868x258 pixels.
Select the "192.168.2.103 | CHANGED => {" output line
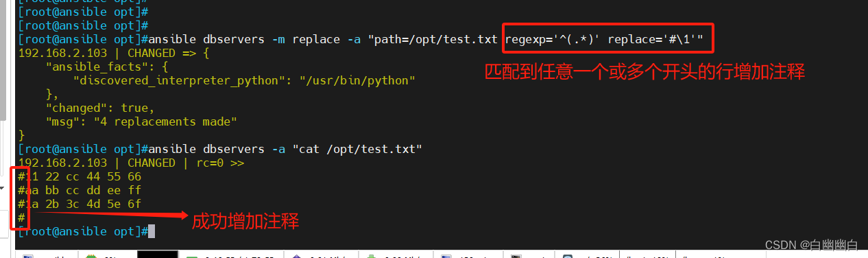click(x=114, y=53)
